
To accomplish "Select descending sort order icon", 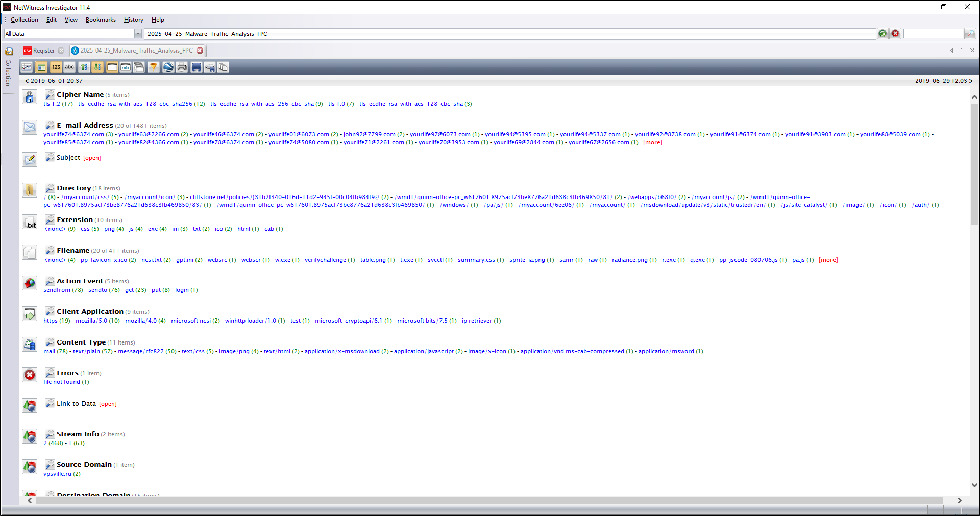I will coord(97,67).
